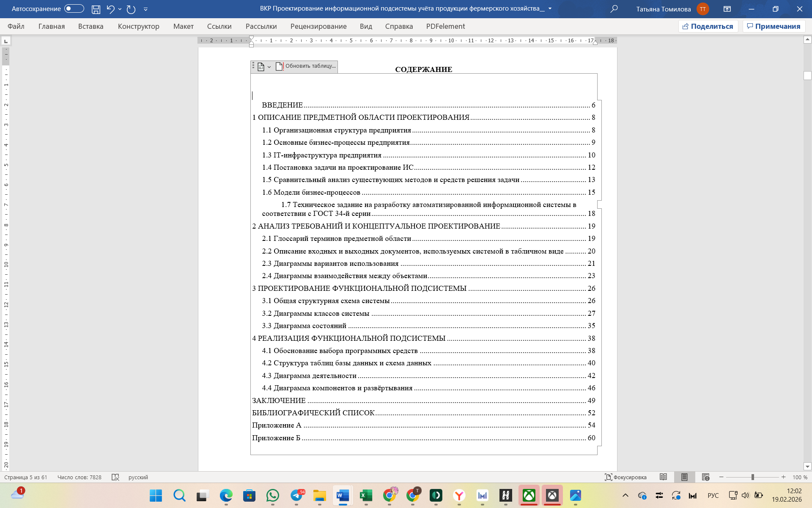Open Excel from the taskbar

click(x=366, y=495)
